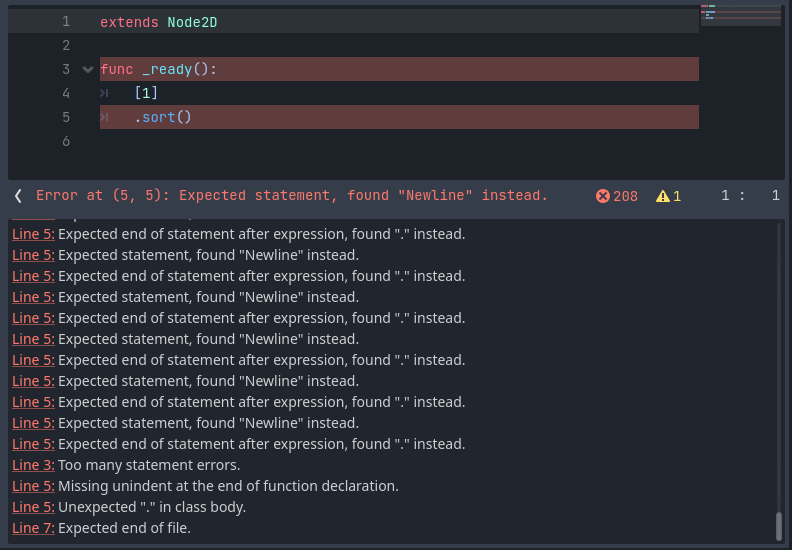The width and height of the screenshot is (792, 550).
Task: Click the tab indent marker on line 5
Action: [104, 117]
